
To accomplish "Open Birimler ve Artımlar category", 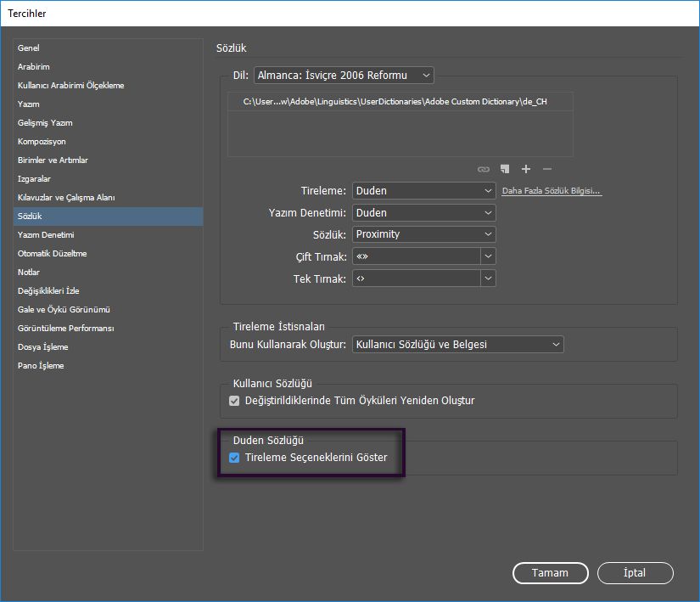I will point(108,160).
